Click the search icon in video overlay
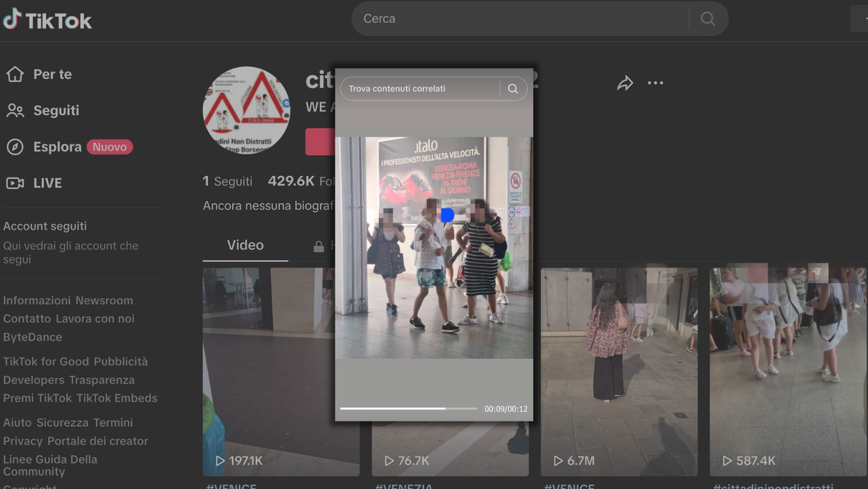This screenshot has height=489, width=868. [513, 89]
